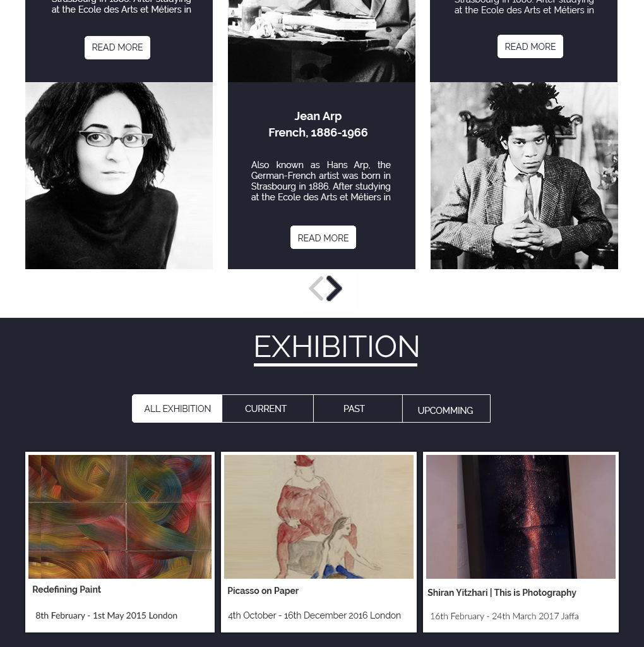Click READ MORE under Jean Arp
Viewport: 644px width, 647px height.
[x=323, y=238]
